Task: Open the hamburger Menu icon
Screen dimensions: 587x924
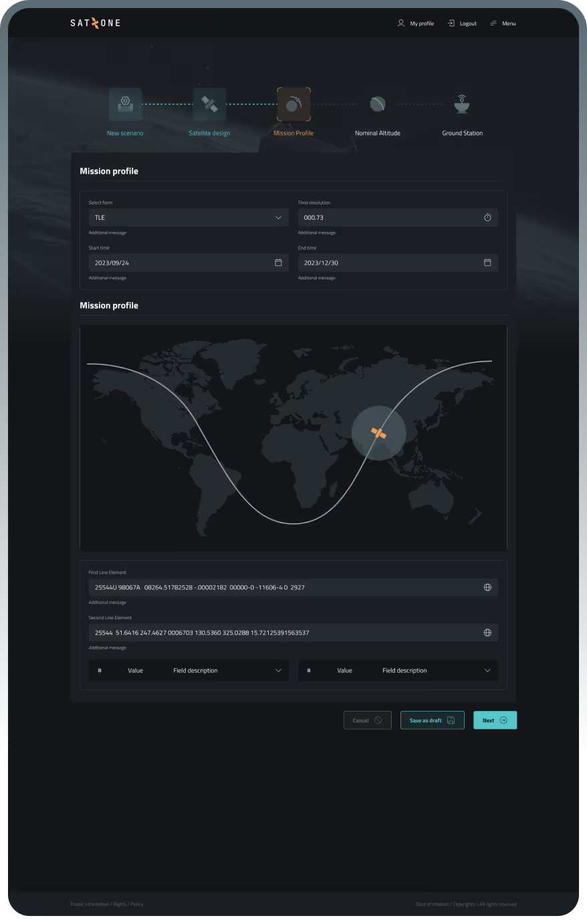Action: click(x=493, y=23)
